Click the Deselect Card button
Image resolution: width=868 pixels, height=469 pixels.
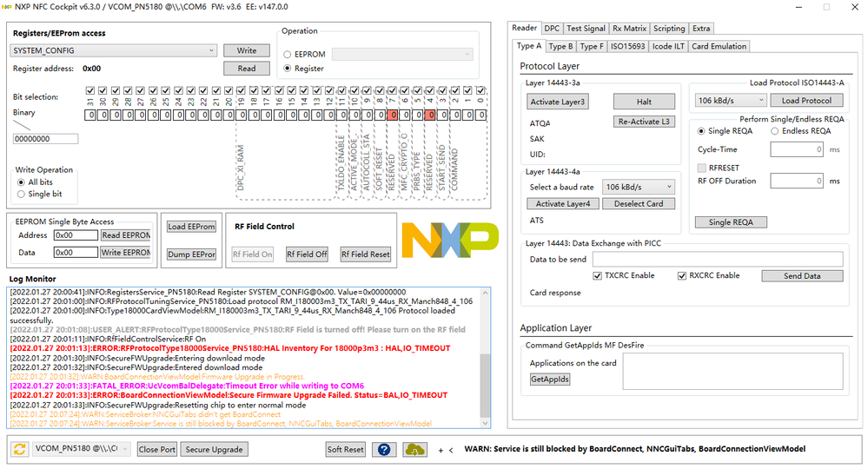coord(639,203)
